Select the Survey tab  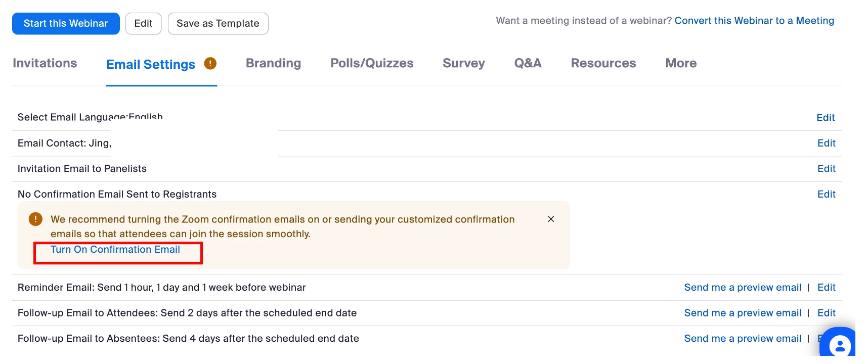[463, 63]
